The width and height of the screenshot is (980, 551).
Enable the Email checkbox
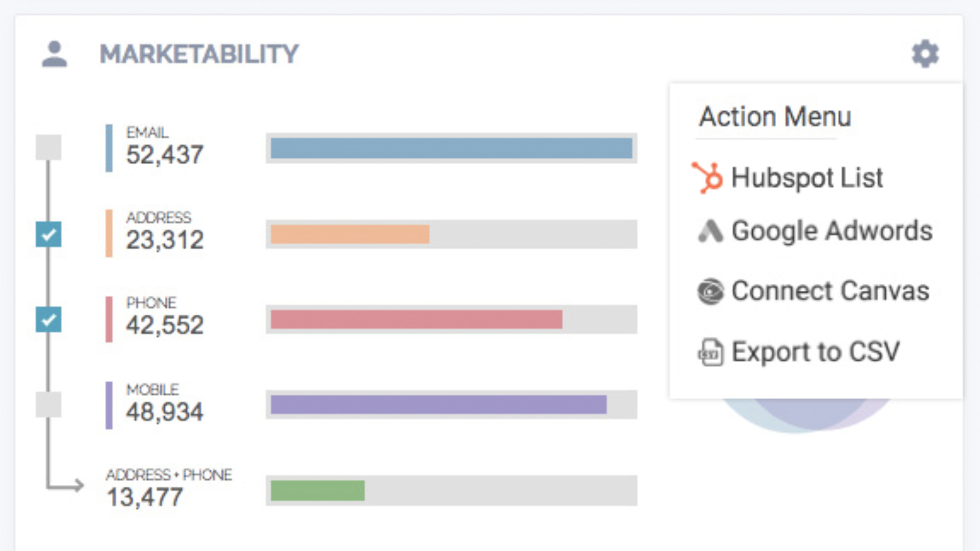pyautogui.click(x=48, y=148)
